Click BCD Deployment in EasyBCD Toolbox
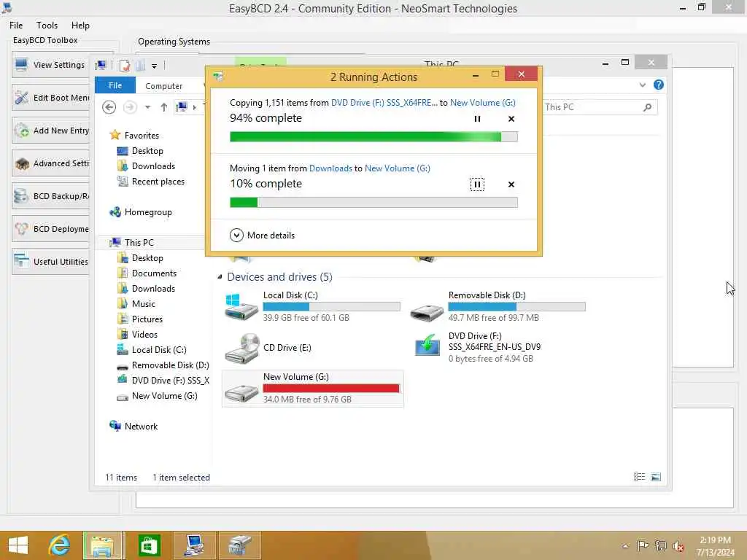Viewport: 747px width, 560px height. [50, 229]
